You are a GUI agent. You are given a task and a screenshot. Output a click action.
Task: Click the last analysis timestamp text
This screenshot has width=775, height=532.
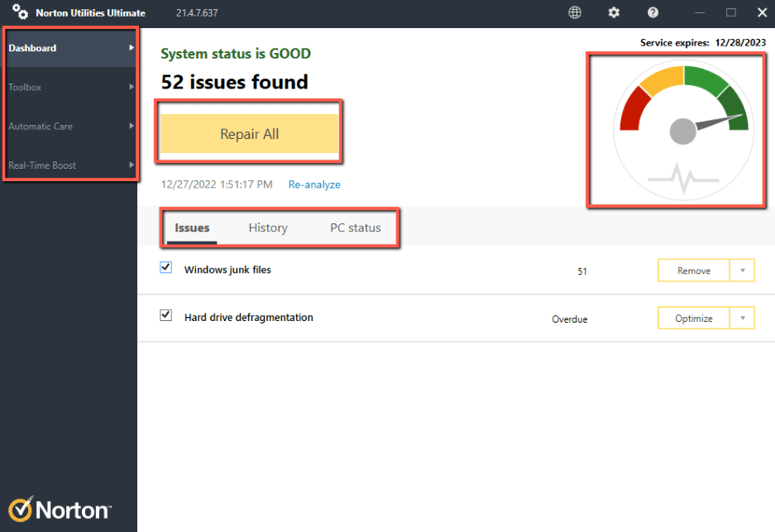pyautogui.click(x=217, y=185)
